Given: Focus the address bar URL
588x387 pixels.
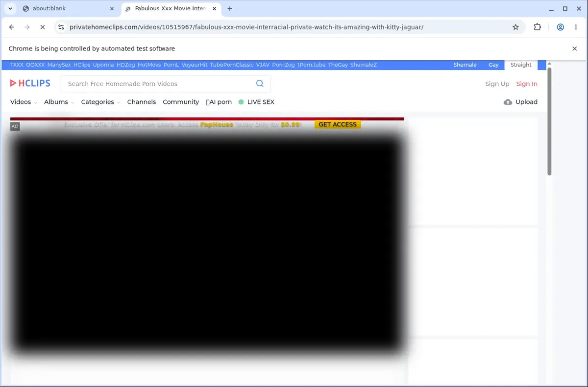Looking at the screenshot, I should 246,27.
